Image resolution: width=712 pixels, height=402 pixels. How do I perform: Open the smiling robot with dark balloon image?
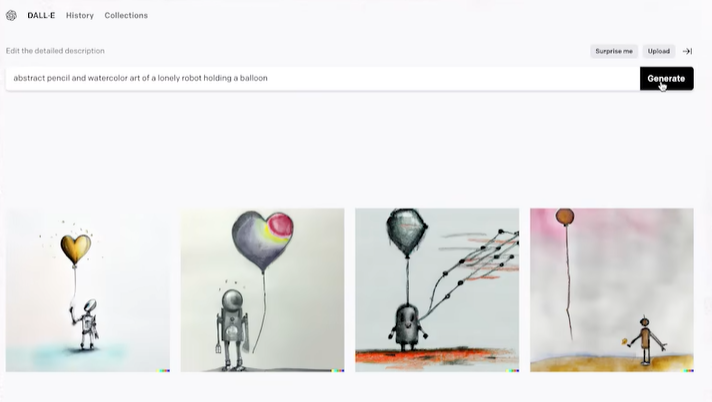(x=437, y=290)
